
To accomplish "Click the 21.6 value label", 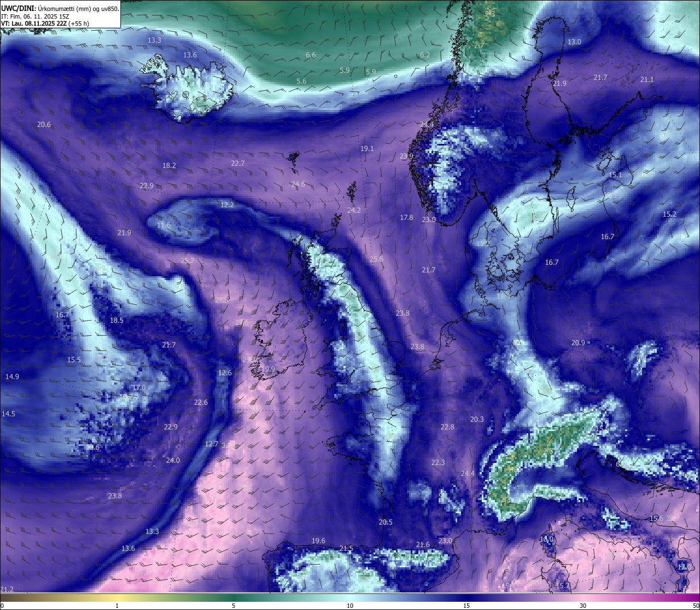I will pyautogui.click(x=423, y=545).
